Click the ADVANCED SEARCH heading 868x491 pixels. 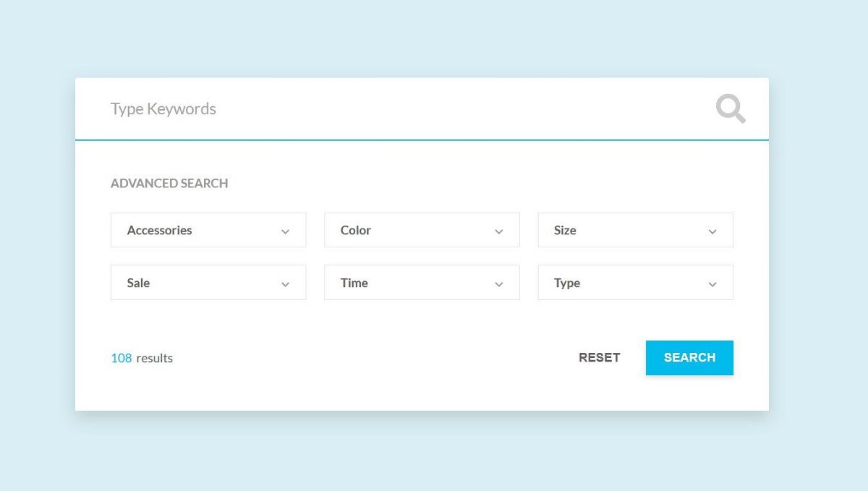[169, 184]
